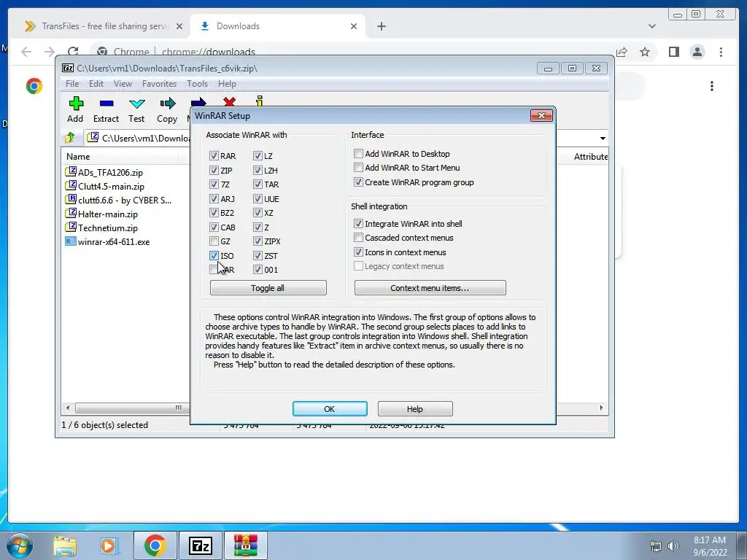
Task: Click the bookmark star icon in Chrome
Action: click(x=645, y=52)
